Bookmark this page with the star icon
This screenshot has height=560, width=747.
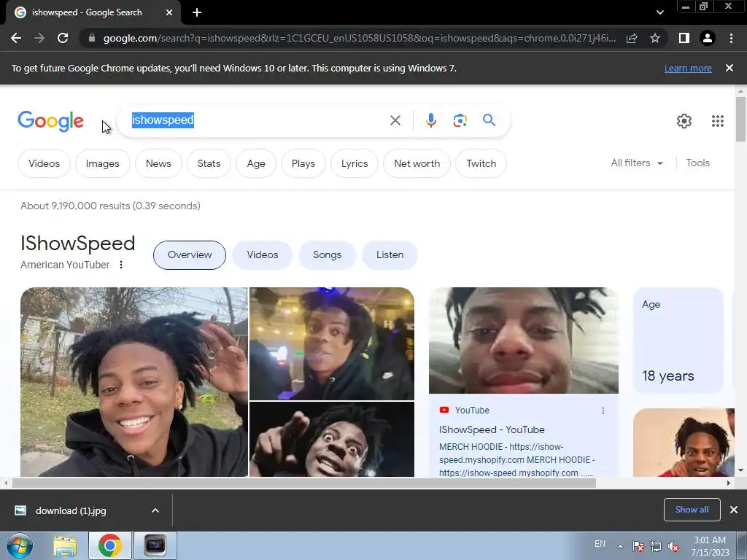655,38
